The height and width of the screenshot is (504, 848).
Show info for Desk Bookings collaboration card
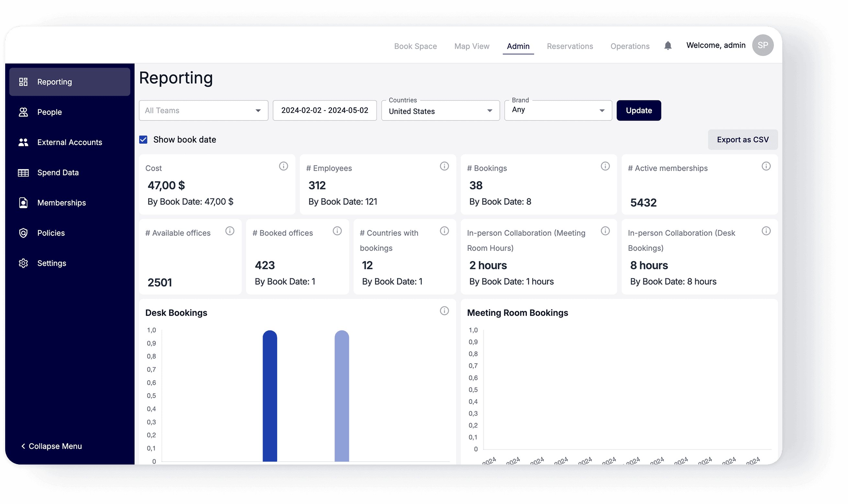(765, 231)
